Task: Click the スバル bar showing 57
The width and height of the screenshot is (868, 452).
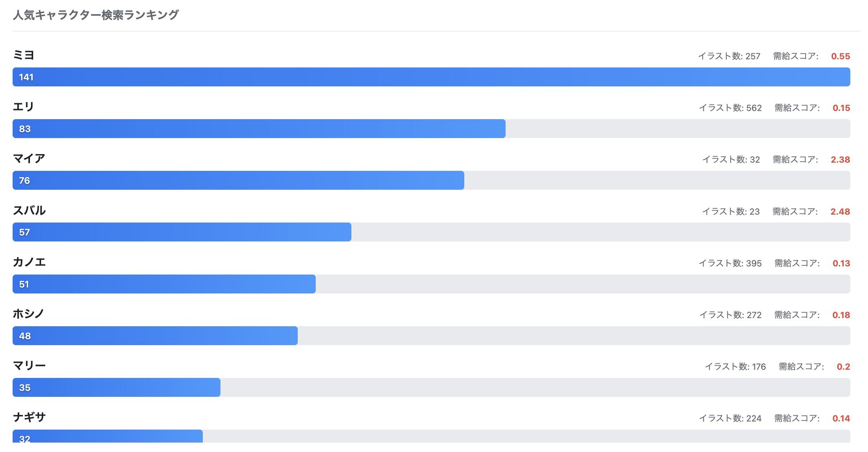Action: tap(182, 232)
